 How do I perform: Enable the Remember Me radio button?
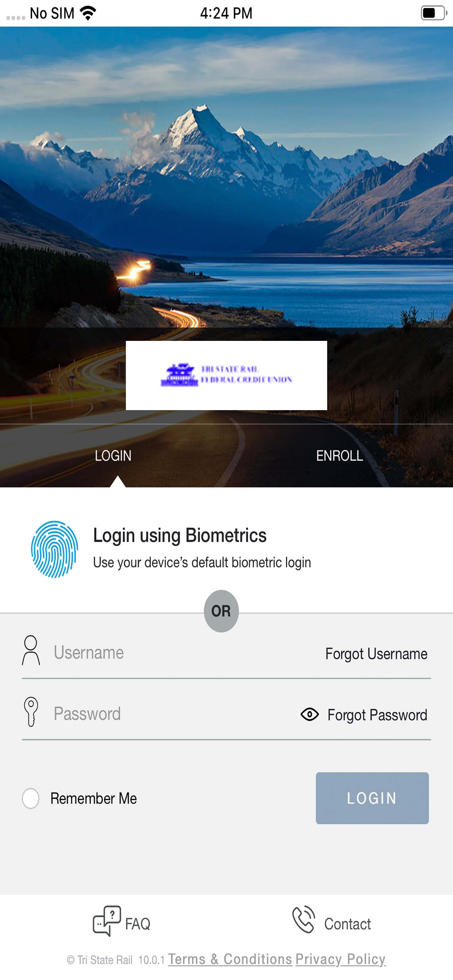[30, 798]
